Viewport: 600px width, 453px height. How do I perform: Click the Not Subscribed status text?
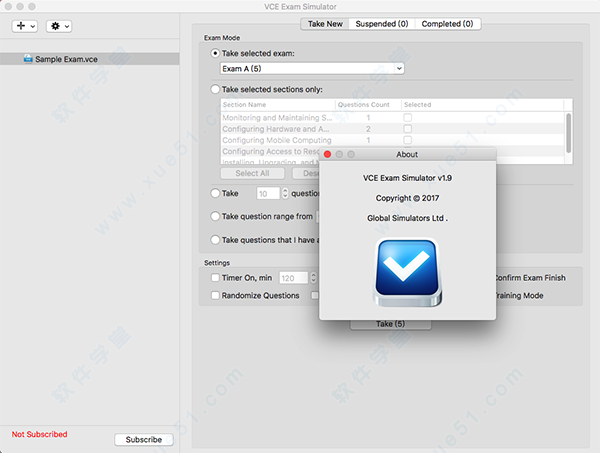39,434
